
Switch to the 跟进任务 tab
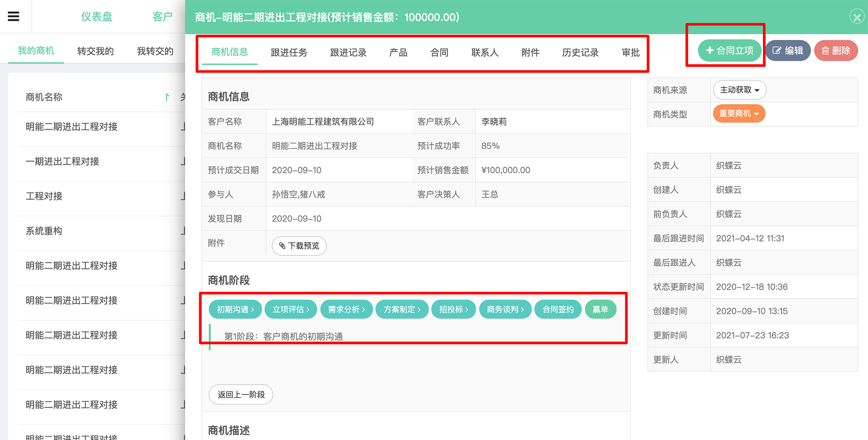tap(289, 53)
